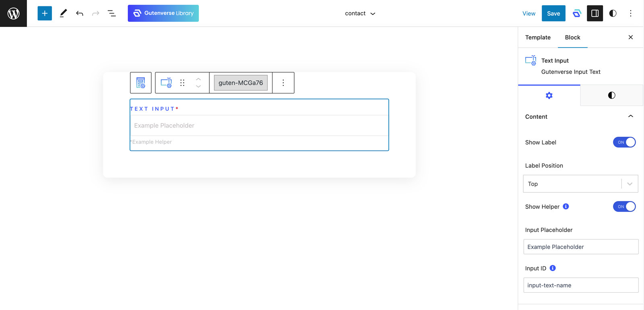Open the gear settings tab in sidebar

pos(549,95)
